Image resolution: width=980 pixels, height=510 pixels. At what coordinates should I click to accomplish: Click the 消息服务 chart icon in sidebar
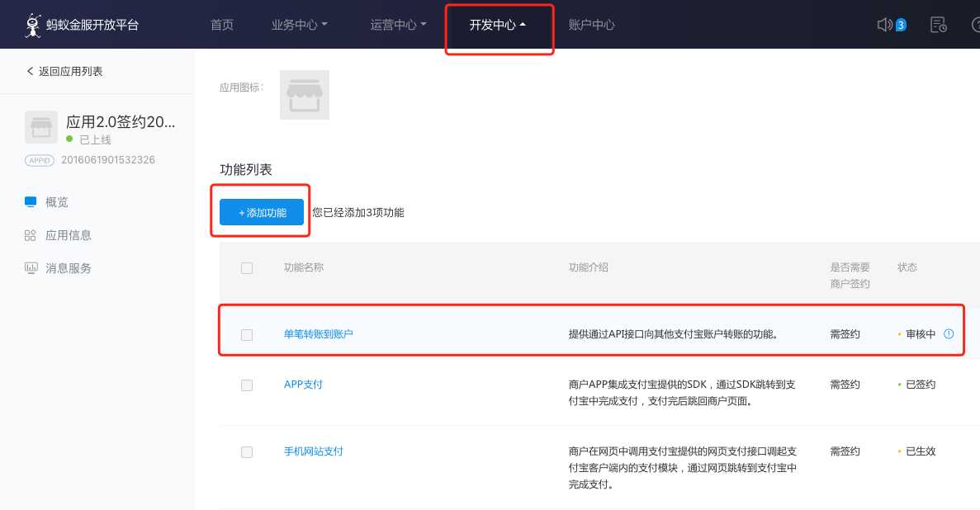(31, 268)
